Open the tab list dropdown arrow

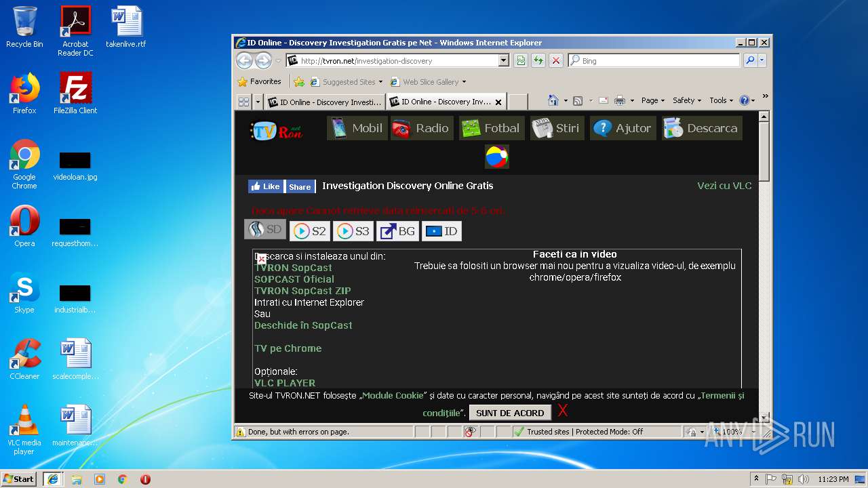(258, 102)
